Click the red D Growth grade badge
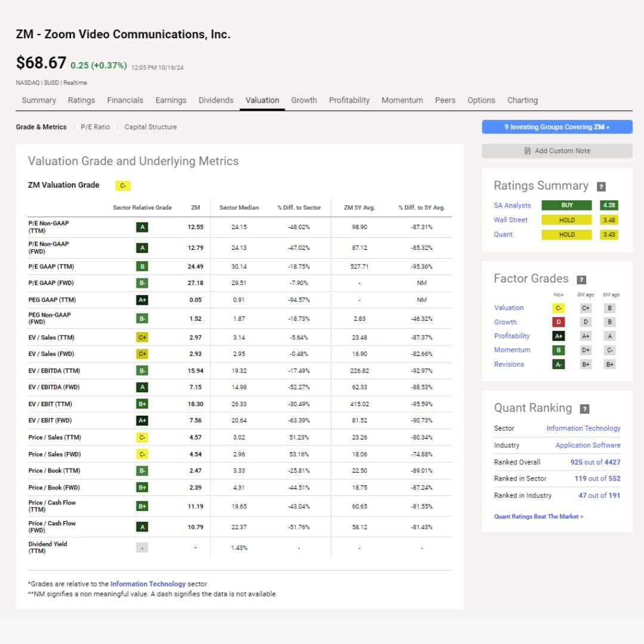This screenshot has height=644, width=644. tap(558, 322)
